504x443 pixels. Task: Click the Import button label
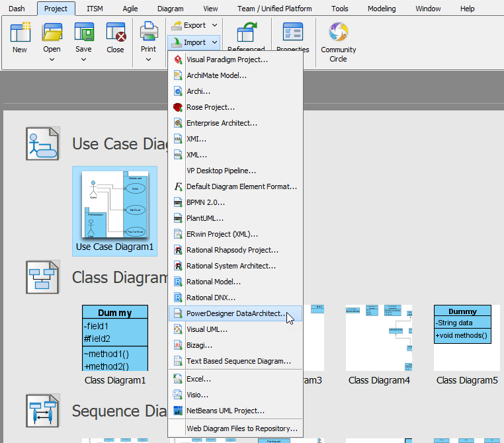tap(194, 42)
